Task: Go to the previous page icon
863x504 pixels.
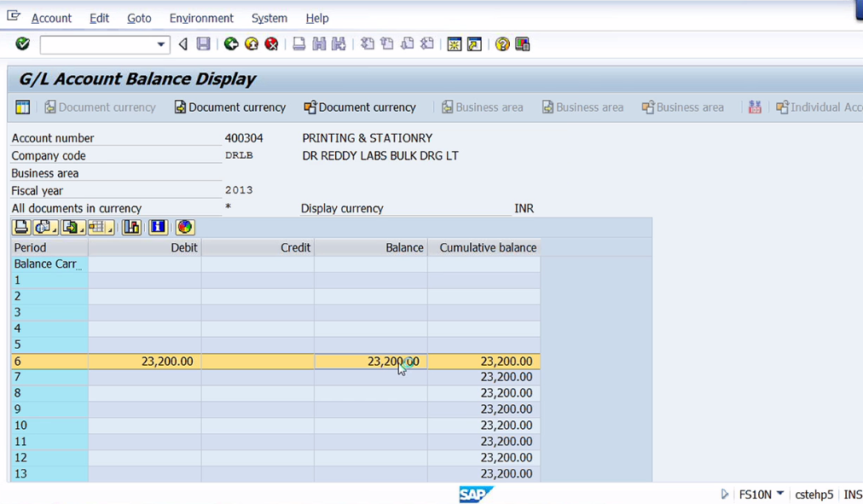Action: [387, 44]
